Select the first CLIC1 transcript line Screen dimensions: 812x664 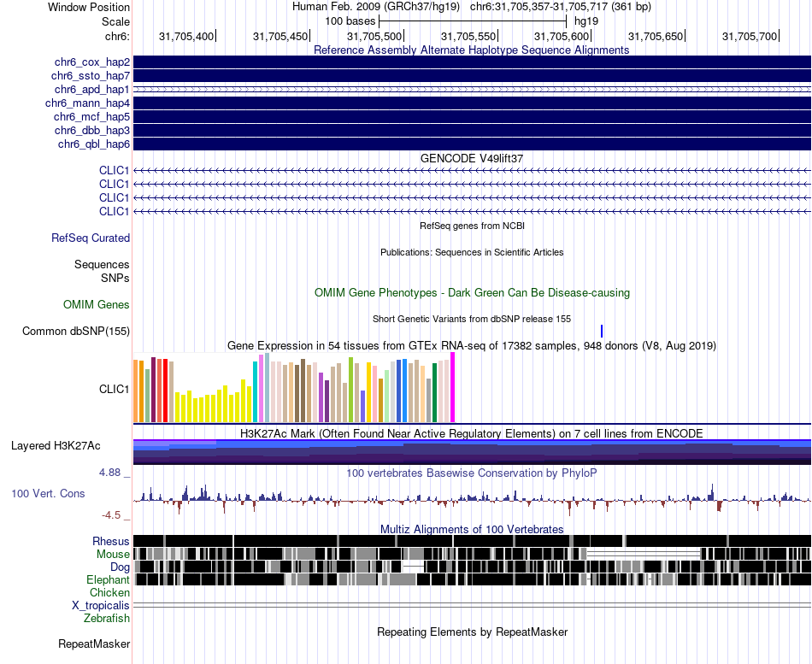pos(473,170)
